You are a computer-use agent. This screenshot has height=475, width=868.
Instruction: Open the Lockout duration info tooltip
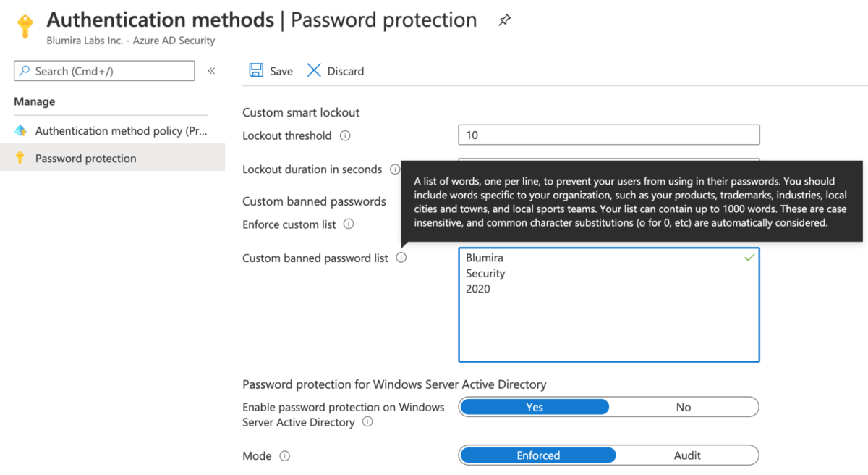[395, 169]
